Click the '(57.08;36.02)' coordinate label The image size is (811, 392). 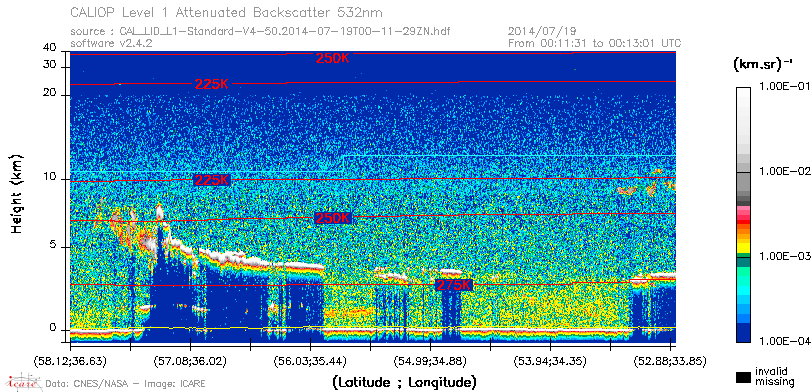190,360
